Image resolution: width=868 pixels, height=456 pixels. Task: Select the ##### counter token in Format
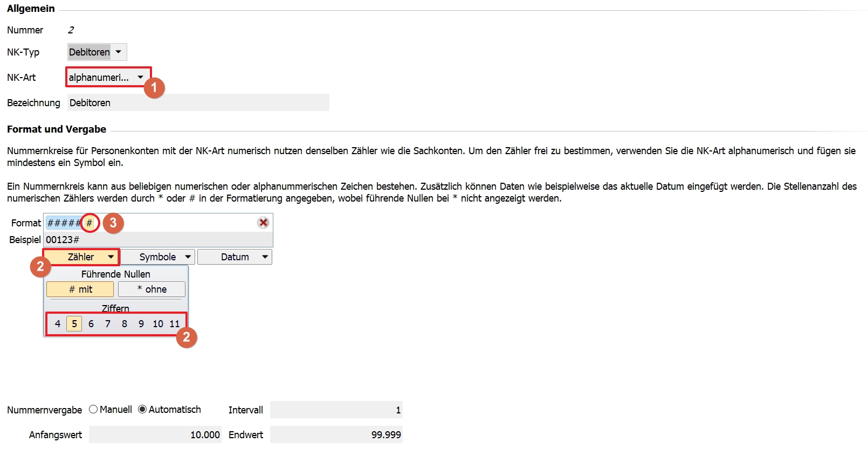tap(64, 223)
